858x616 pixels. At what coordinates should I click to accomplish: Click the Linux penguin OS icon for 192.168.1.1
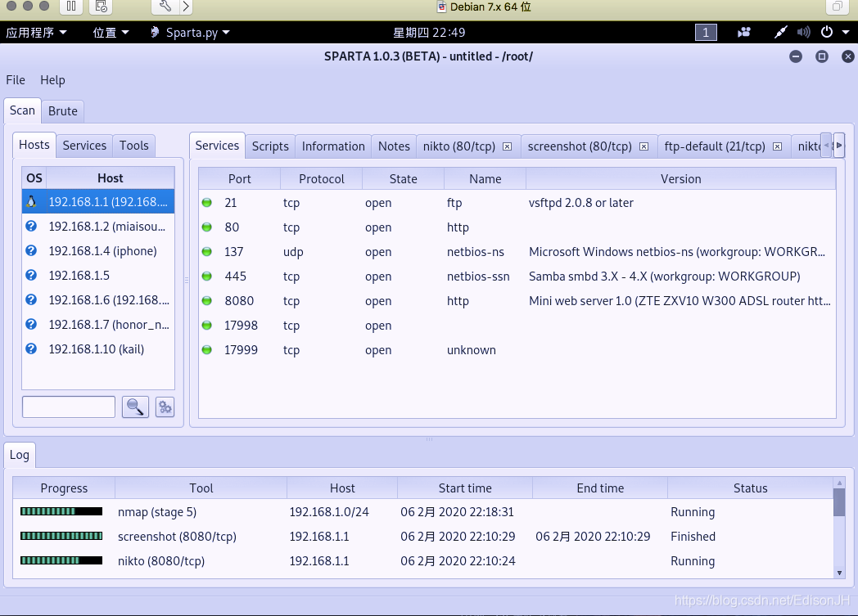click(32, 202)
